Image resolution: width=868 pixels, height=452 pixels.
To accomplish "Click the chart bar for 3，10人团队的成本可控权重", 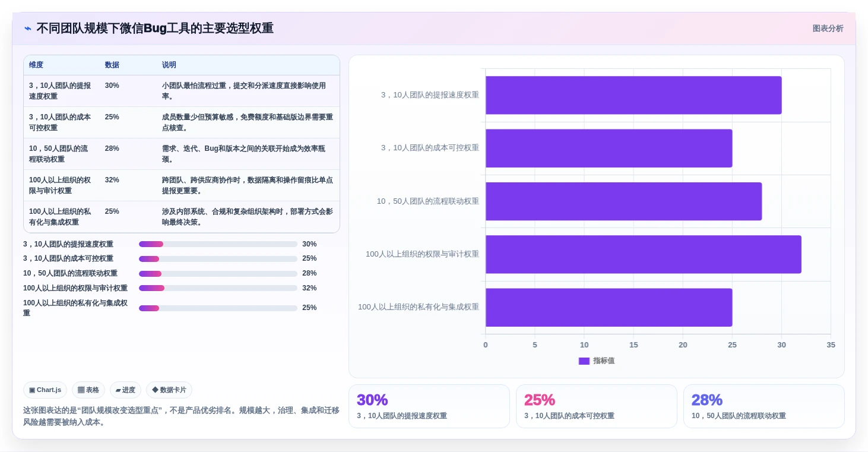I will point(609,148).
